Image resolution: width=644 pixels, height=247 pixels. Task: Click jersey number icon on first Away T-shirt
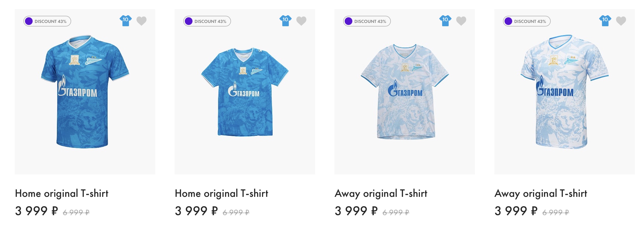click(445, 21)
